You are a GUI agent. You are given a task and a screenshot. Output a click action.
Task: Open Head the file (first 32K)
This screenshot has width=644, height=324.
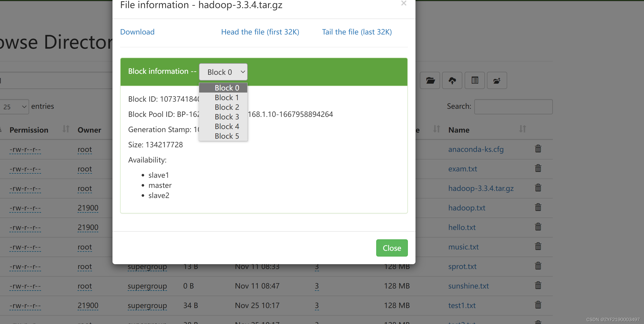pyautogui.click(x=260, y=32)
